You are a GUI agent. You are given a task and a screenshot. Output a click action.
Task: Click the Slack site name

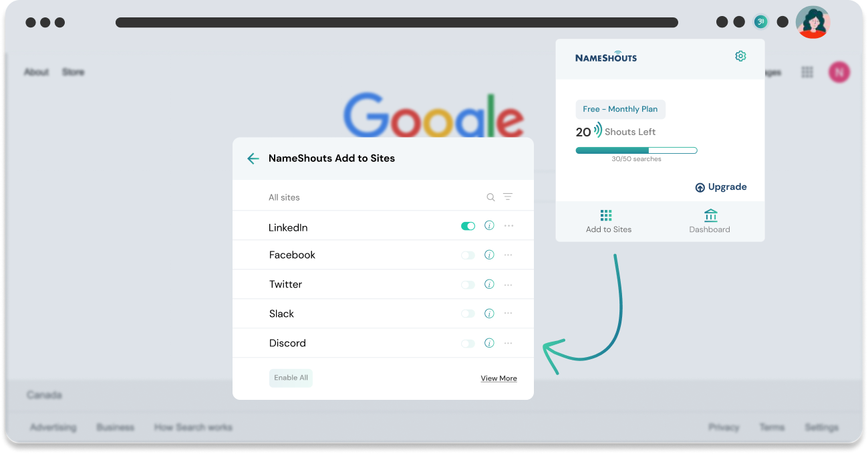click(x=281, y=314)
